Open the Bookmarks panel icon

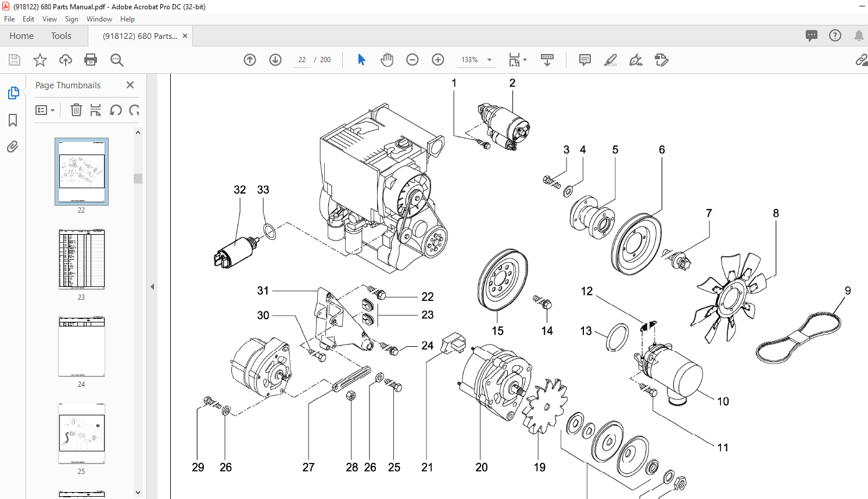pyautogui.click(x=13, y=120)
